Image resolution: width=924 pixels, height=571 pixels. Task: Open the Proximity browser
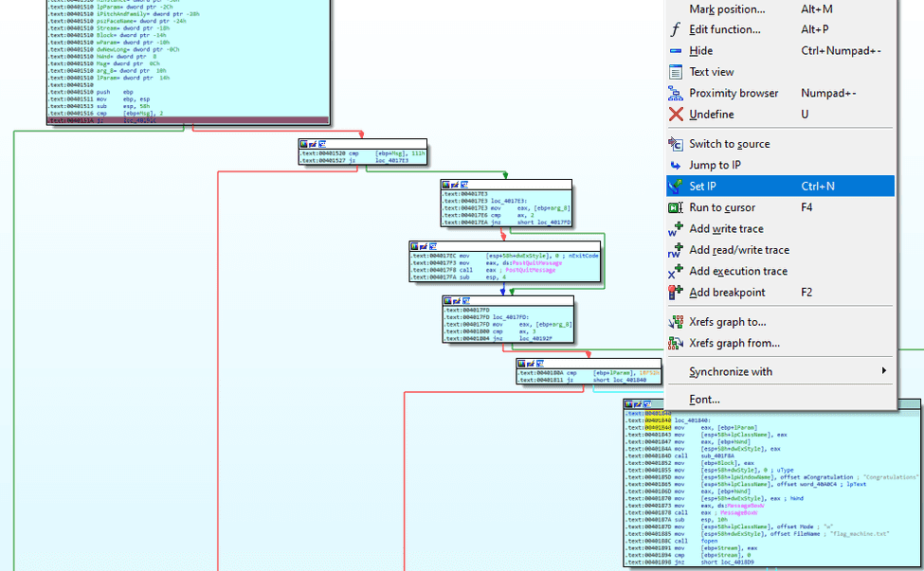(x=733, y=93)
